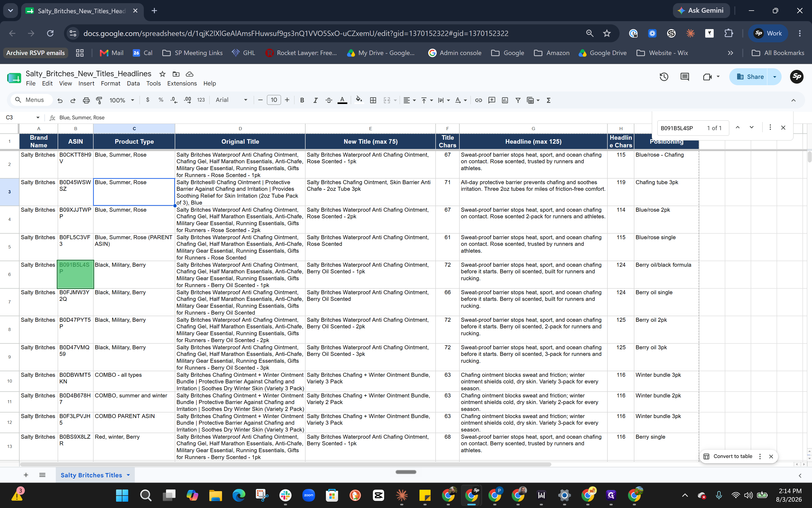Open the Functions sigma menu
Viewport: 812px width, 508px height.
click(x=549, y=100)
